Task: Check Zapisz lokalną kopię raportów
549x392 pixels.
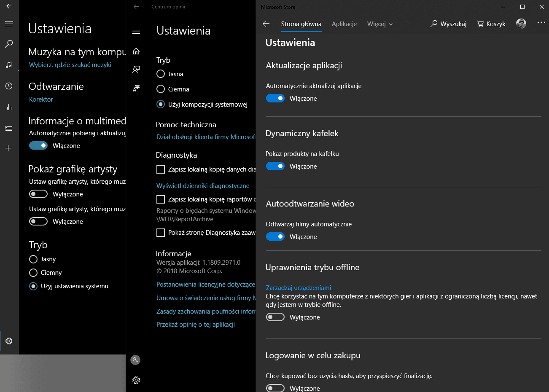Action: [x=161, y=199]
